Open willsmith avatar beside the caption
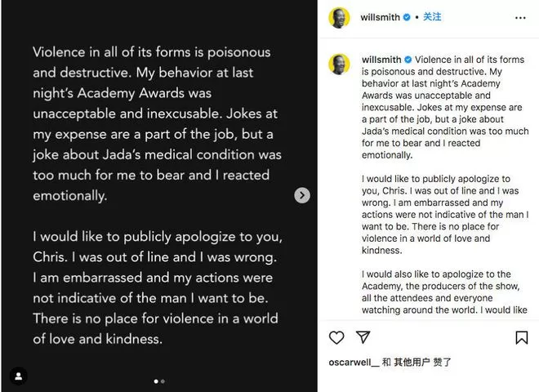This screenshot has width=539, height=392. click(339, 64)
